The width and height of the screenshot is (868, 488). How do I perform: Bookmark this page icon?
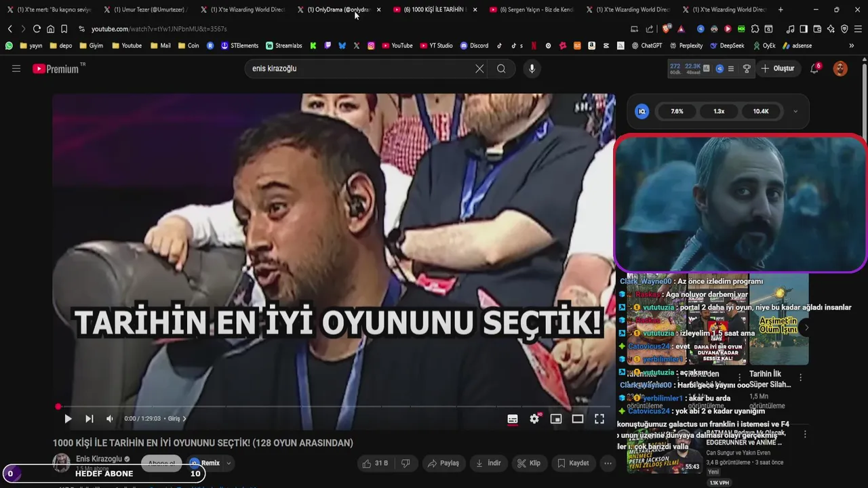64,29
